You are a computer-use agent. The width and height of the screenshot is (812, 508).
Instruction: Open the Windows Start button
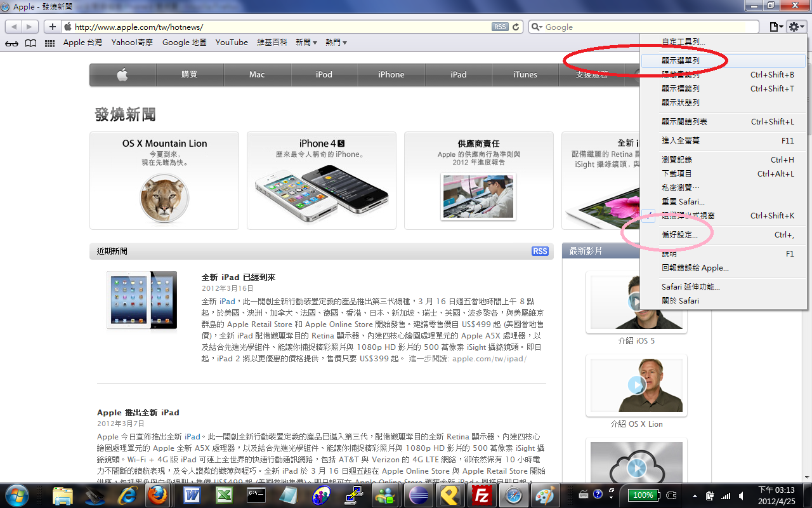[17, 495]
